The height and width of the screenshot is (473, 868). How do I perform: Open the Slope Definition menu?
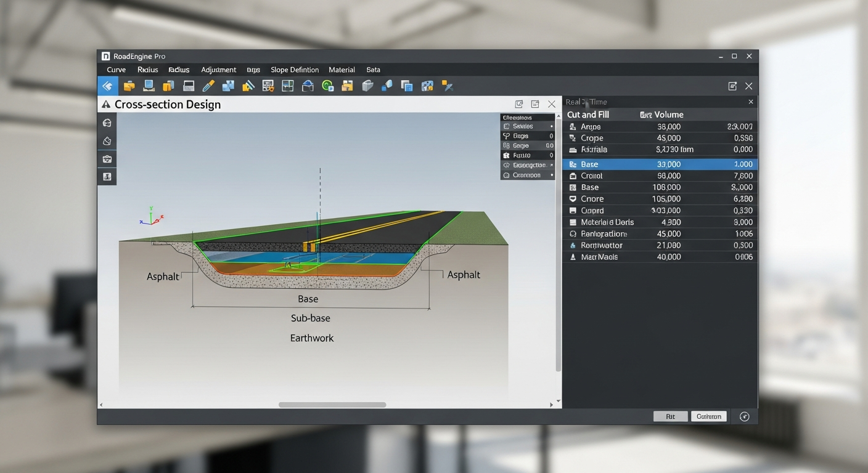coord(295,70)
